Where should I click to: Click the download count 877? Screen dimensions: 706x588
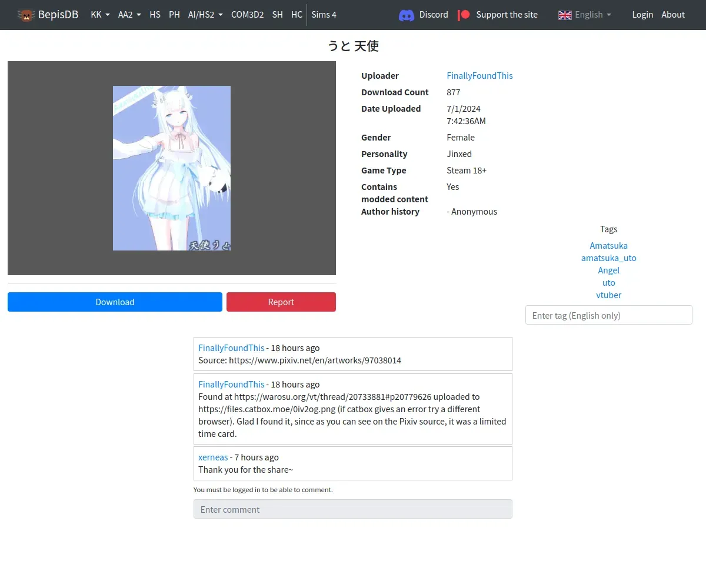(x=454, y=92)
